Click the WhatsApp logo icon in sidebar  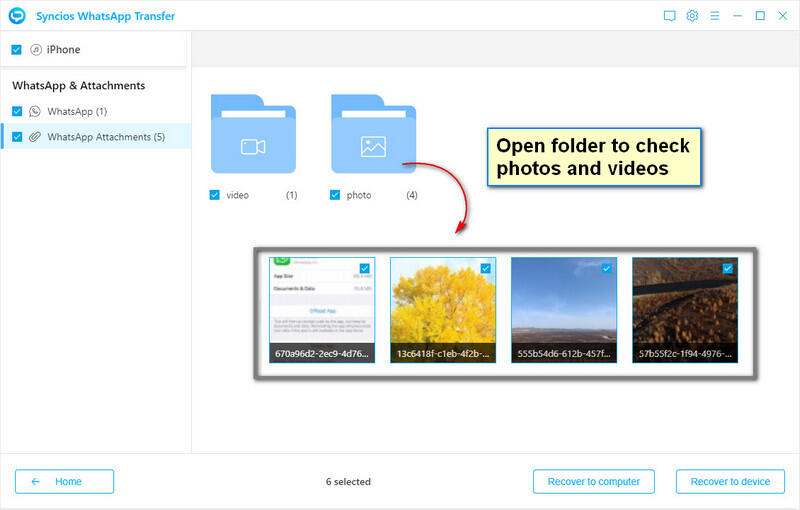click(35, 111)
